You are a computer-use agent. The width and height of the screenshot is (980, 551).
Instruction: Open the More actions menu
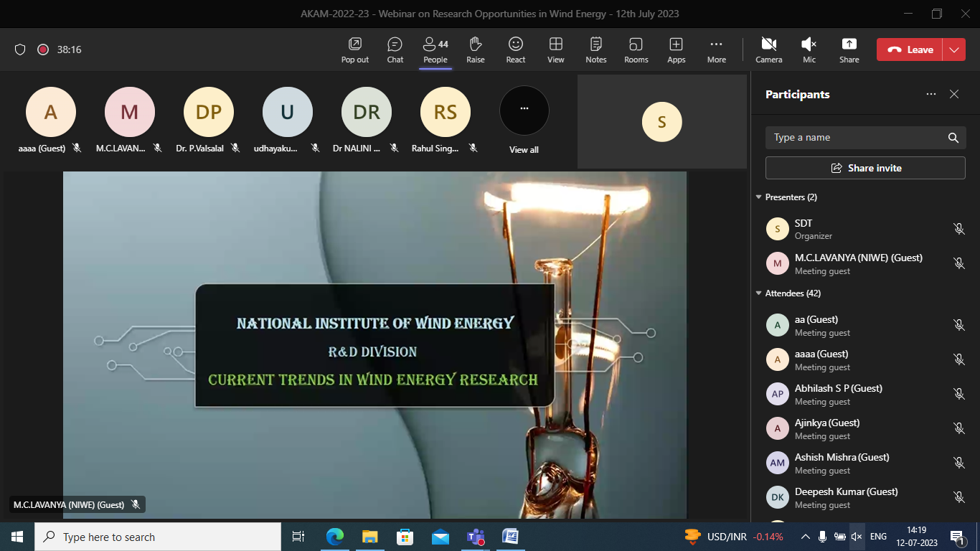point(716,50)
